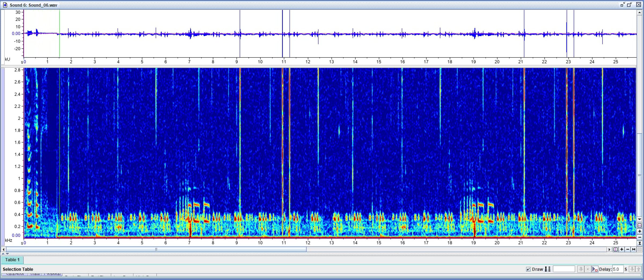Image resolution: width=644 pixels, height=280 pixels.
Task: Click the grayed up arrow after Delay
Action: (638, 269)
